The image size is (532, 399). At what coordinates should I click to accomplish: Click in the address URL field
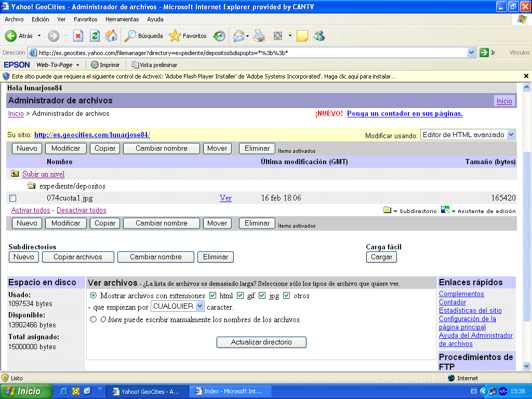pyautogui.click(x=252, y=52)
